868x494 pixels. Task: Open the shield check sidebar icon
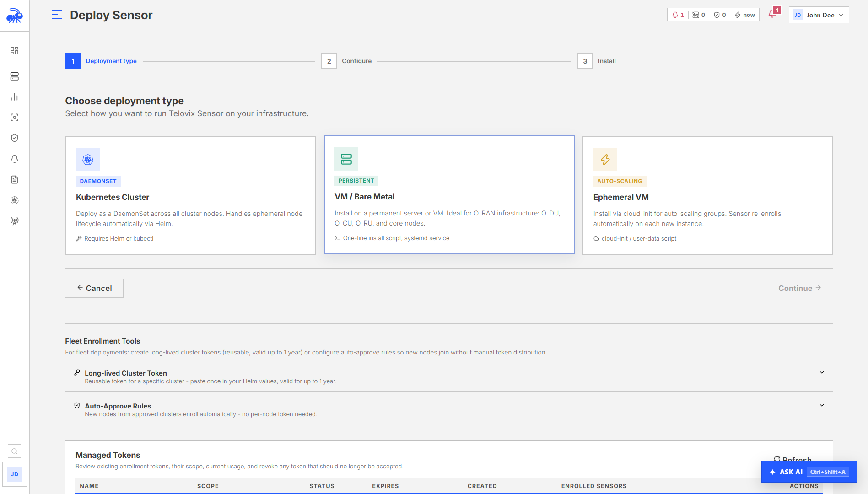coord(15,138)
